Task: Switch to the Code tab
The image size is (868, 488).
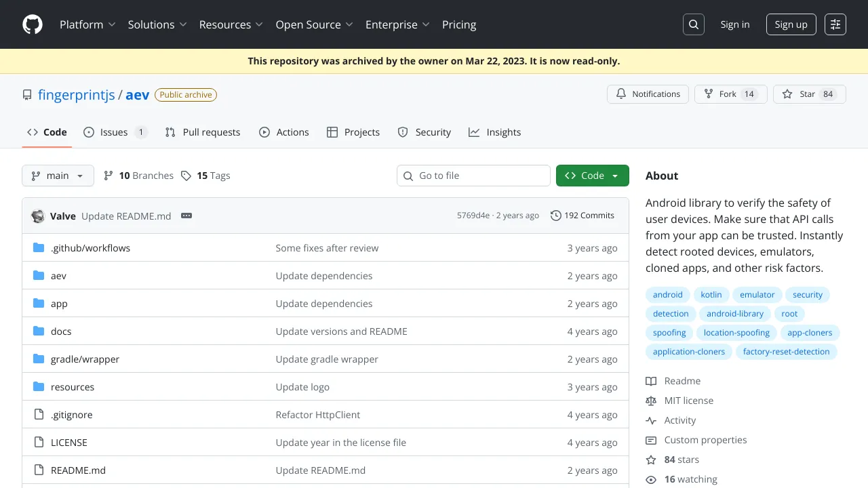Action: pyautogui.click(x=47, y=132)
